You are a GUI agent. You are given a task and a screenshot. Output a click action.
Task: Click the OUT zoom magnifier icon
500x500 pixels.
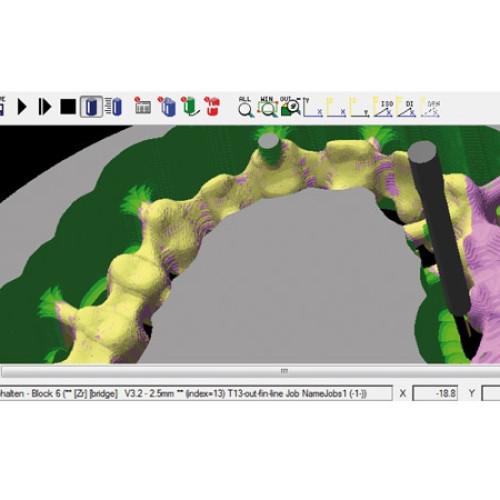(290, 107)
